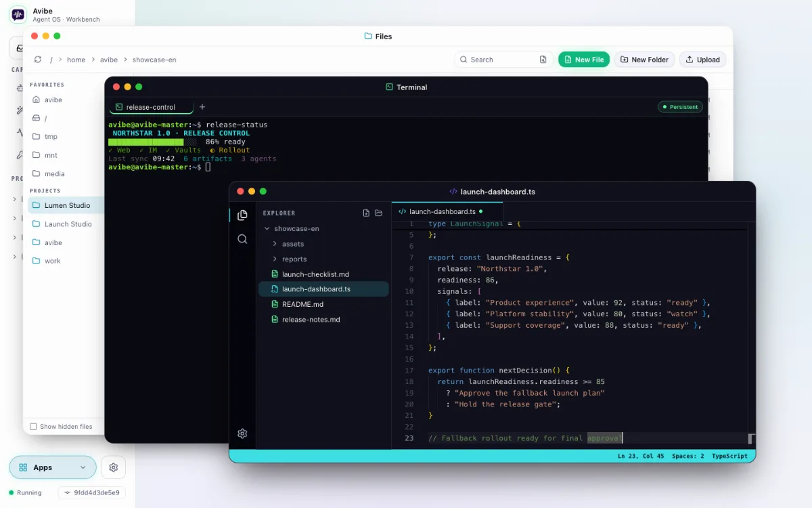
Task: Go to avibe in the Files breadcrumb
Action: [x=109, y=60]
